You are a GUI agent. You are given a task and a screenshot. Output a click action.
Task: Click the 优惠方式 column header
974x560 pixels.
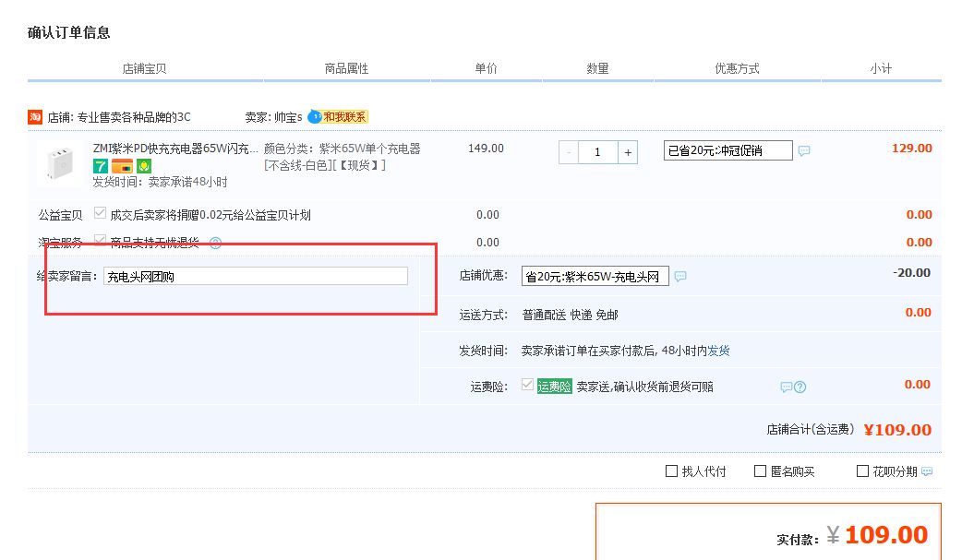click(x=737, y=68)
